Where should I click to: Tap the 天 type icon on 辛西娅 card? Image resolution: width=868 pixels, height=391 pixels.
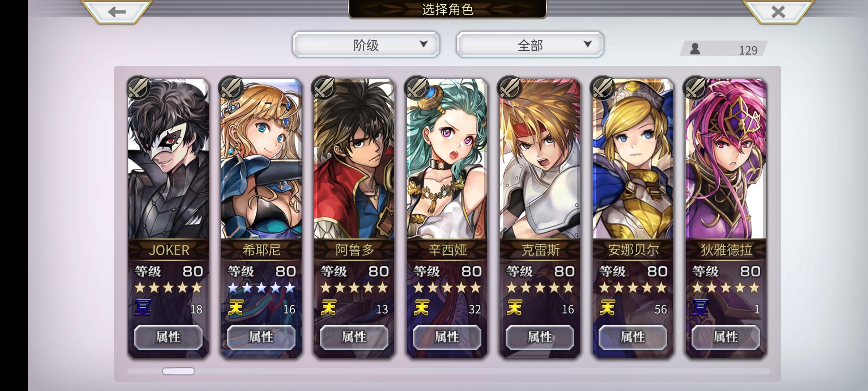tap(421, 308)
